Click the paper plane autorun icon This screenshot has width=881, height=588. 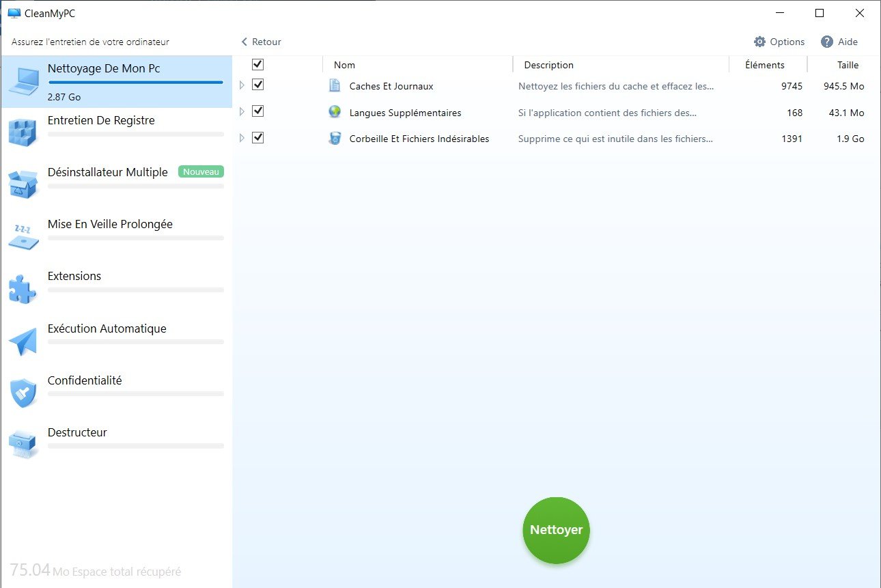click(23, 341)
